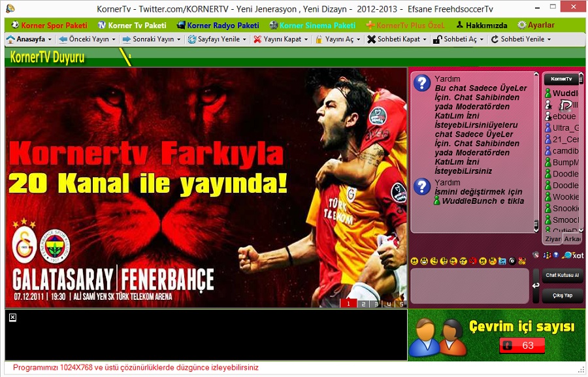
Task: Select user 21_Cer in the user list
Action: pos(562,140)
